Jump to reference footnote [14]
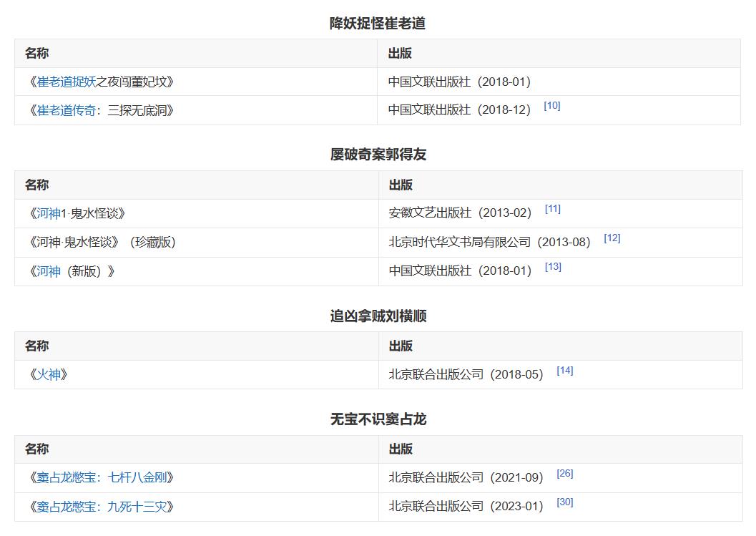The width and height of the screenshot is (756, 536). [564, 371]
